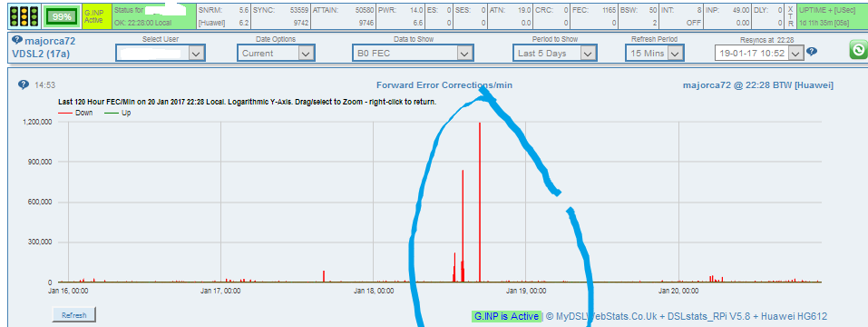The image size is (868, 327).
Task: Click the BSW 50 cell in status bar
Action: [x=639, y=16]
